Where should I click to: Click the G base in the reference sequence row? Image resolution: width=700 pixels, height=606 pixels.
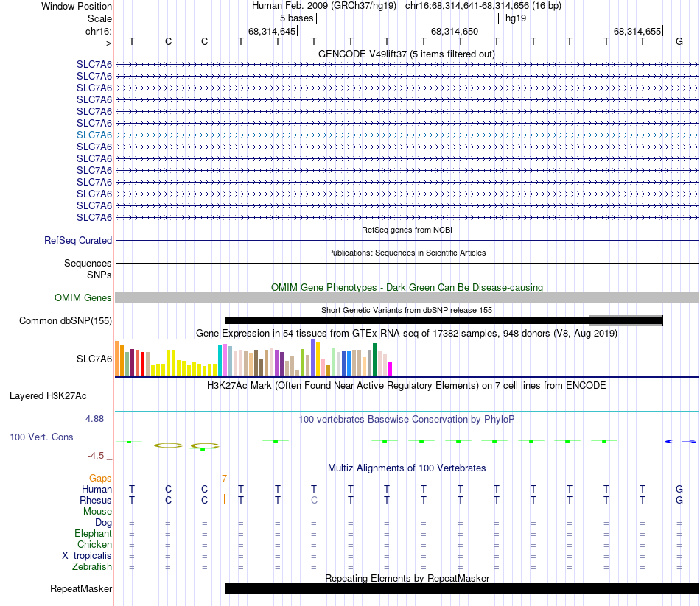click(x=679, y=41)
